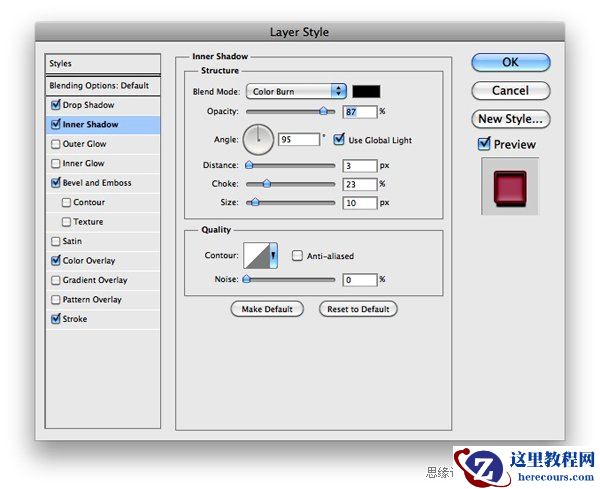Enable the Inner Glow checkbox
Viewport: 600px width, 489px height.
pos(56,163)
